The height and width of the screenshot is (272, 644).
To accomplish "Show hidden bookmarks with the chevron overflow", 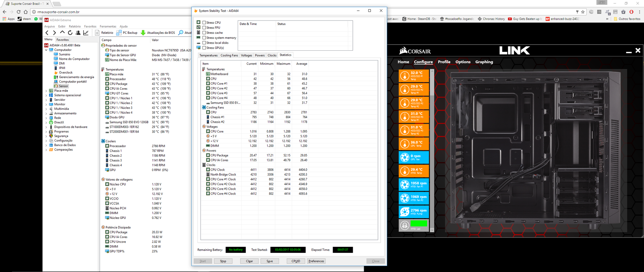I will pos(607,19).
